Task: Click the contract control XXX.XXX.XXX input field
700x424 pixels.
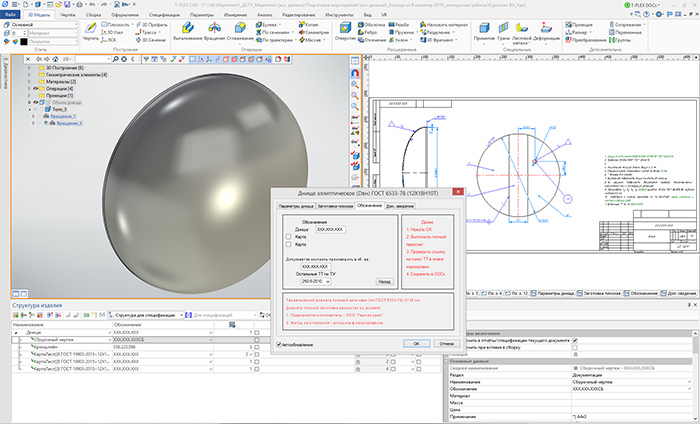Action: click(x=316, y=266)
